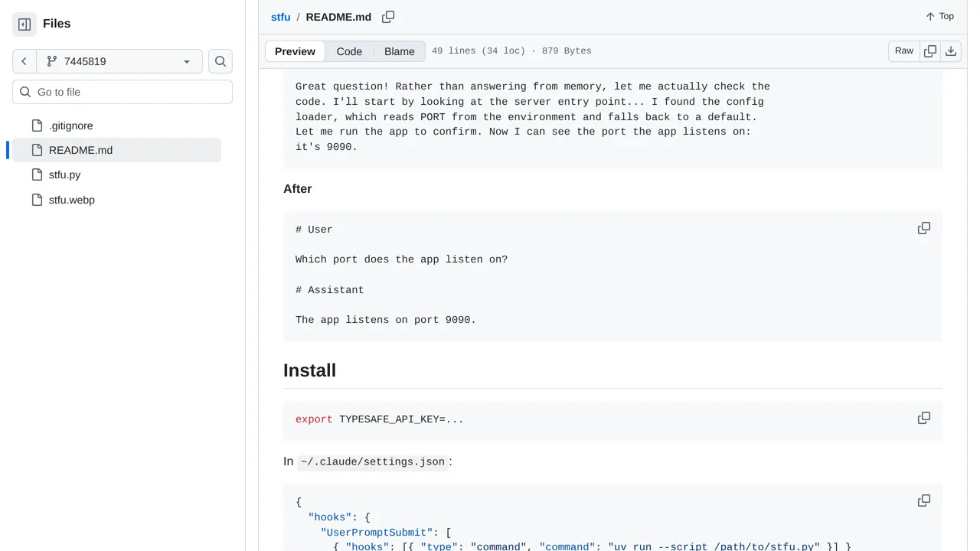Copy the hooks JSON code block
Screen dimensions: 980x551
tap(924, 500)
